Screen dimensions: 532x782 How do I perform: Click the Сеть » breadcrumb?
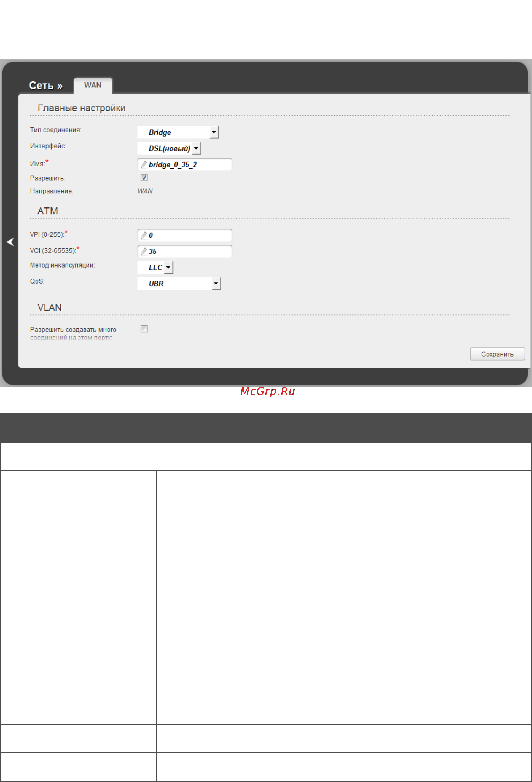[46, 86]
